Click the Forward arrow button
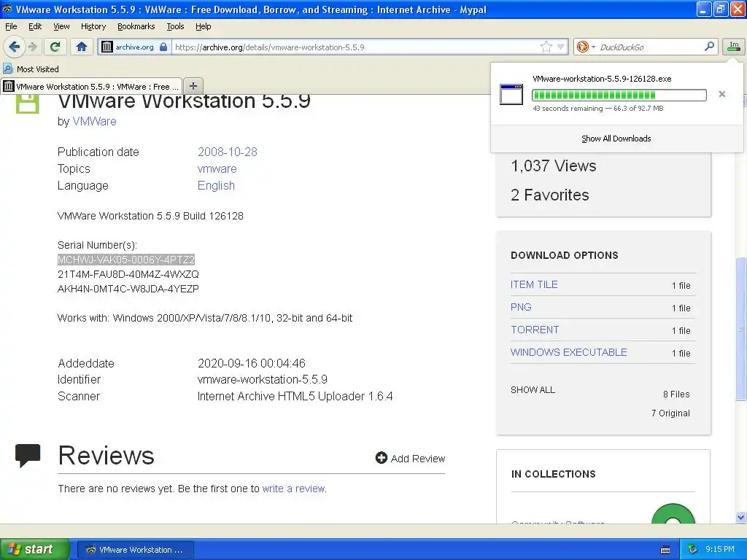 [32, 47]
